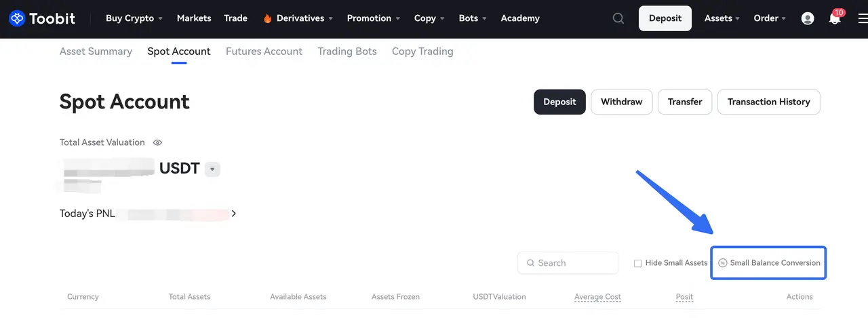Expand the Assets dropdown in header

722,18
